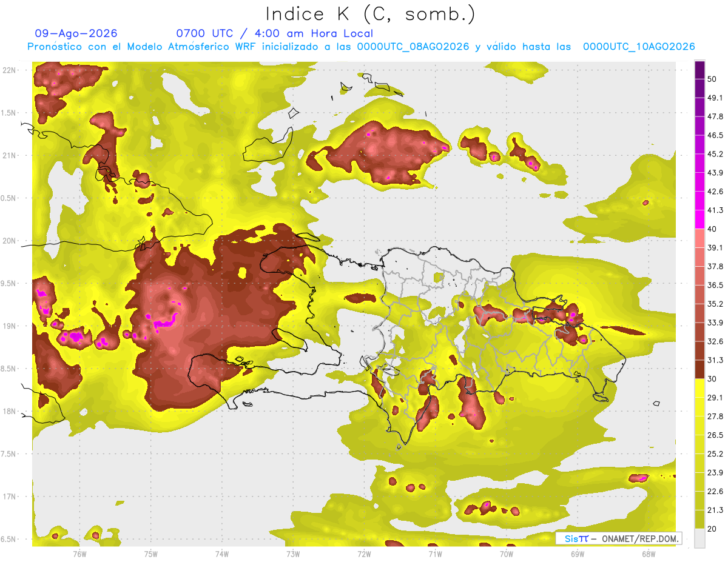Click the "Indice K (C, somb.)" title
The height and width of the screenshot is (562, 728).
point(371,13)
